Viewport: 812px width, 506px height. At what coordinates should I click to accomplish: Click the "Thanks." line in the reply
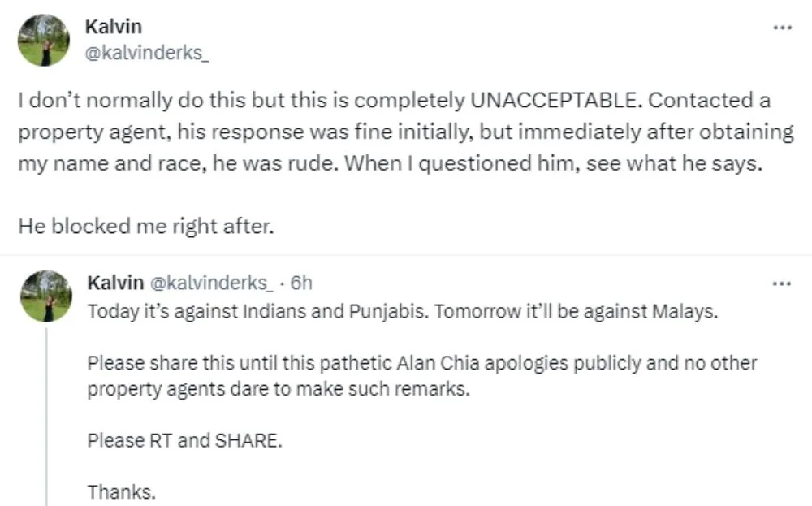tap(121, 491)
